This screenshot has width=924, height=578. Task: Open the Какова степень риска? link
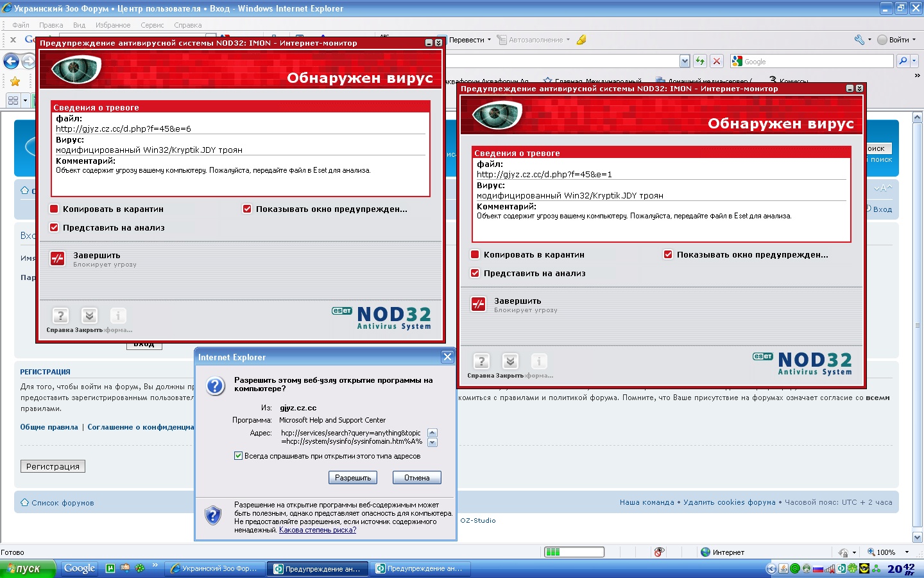point(318,530)
